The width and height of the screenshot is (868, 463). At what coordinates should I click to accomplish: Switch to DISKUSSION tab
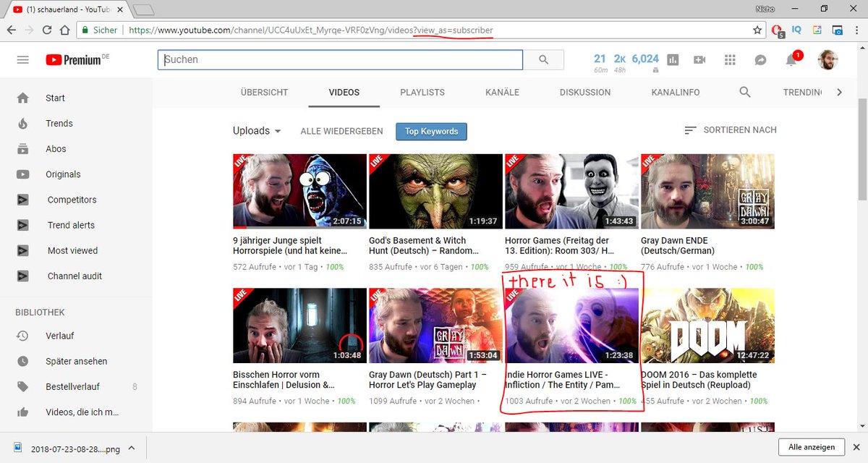point(585,92)
